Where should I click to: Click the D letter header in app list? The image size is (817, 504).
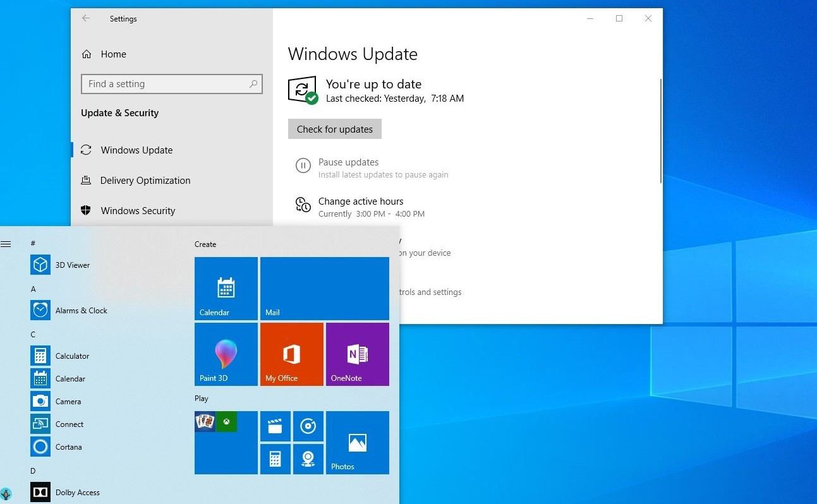click(33, 471)
